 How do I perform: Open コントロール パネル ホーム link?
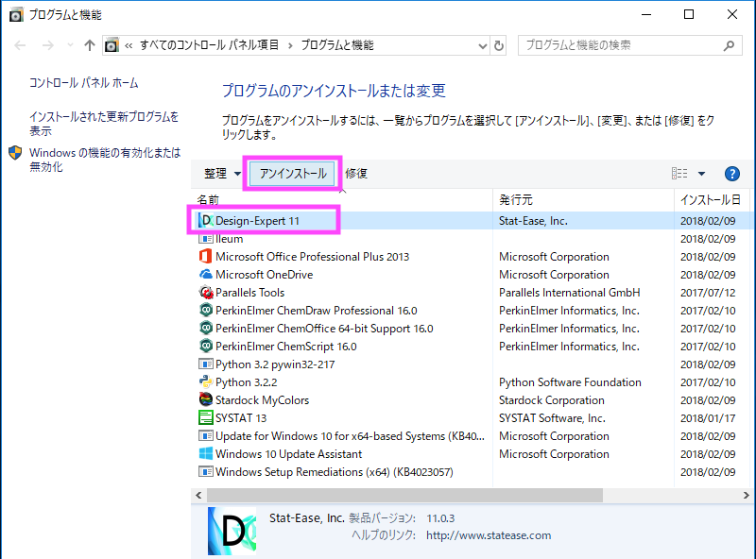[84, 83]
